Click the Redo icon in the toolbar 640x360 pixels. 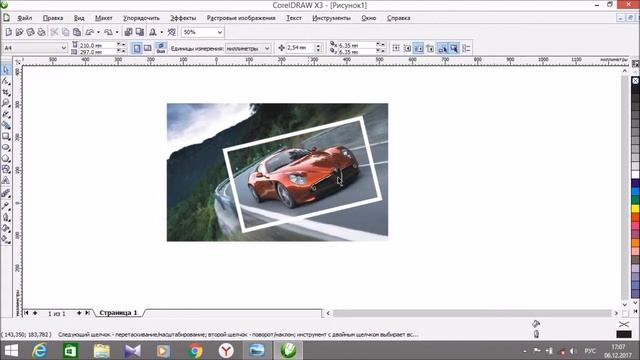click(108, 32)
